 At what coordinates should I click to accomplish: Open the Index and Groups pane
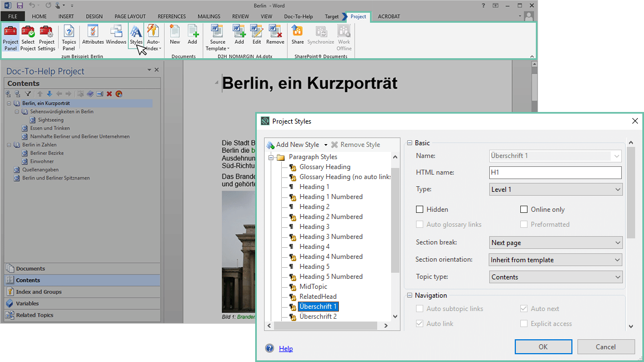point(82,292)
